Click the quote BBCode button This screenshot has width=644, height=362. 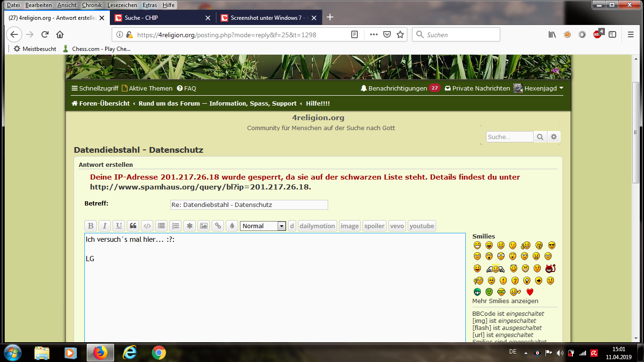click(x=133, y=226)
